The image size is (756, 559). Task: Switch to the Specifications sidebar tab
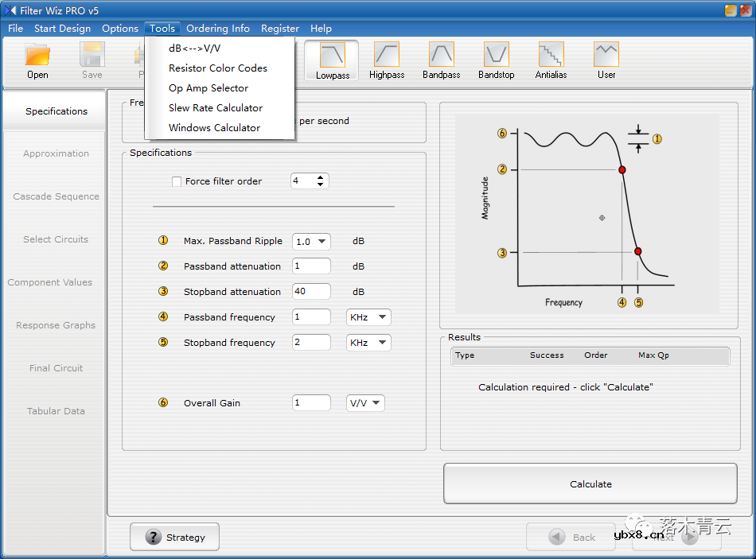click(56, 111)
